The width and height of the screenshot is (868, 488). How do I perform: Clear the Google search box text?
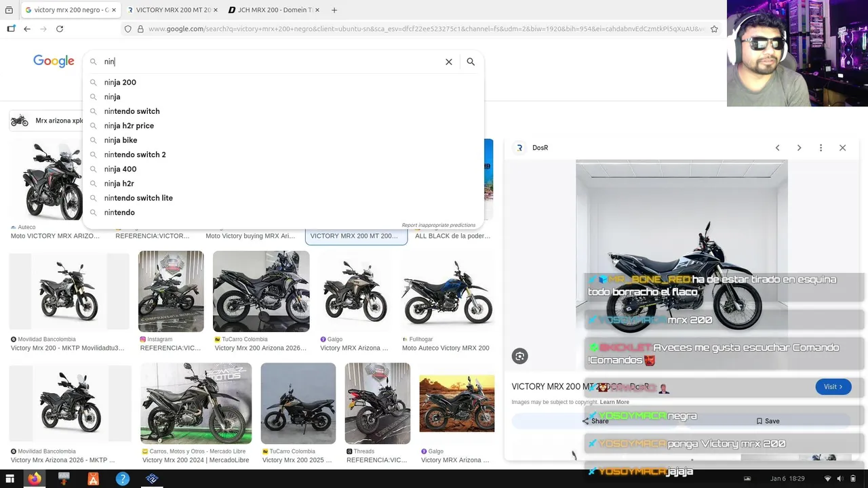click(x=448, y=62)
